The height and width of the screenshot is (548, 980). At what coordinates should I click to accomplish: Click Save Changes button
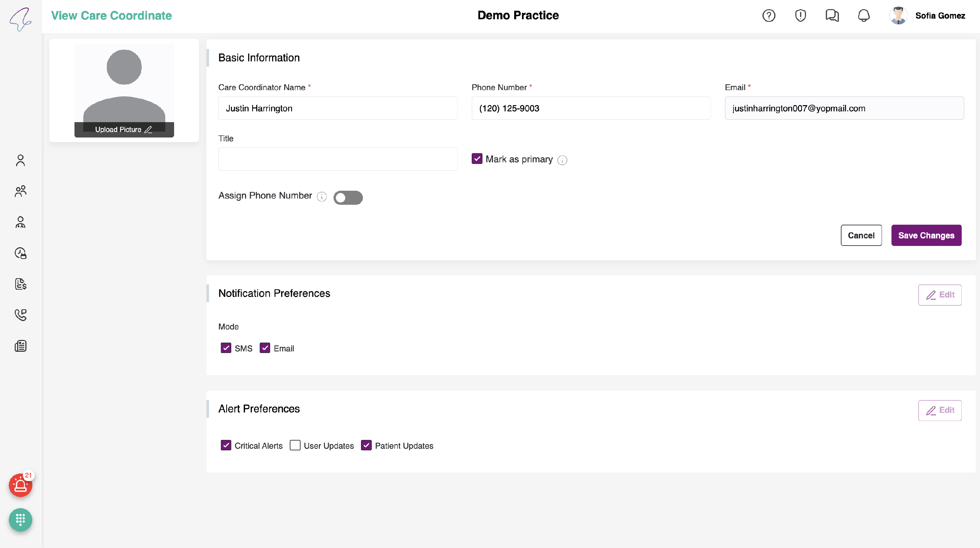[926, 235]
